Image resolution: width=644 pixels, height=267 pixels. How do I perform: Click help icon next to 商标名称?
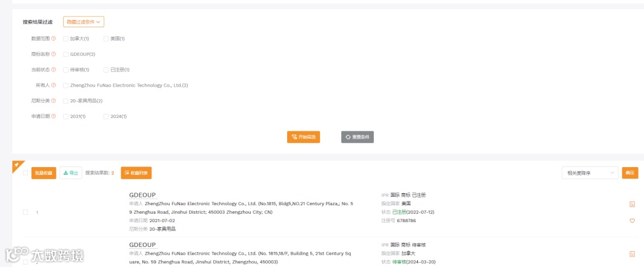coord(53,54)
